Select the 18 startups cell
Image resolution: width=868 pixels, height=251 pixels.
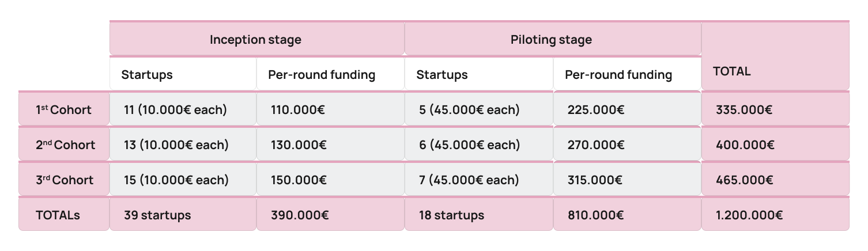[479, 214]
